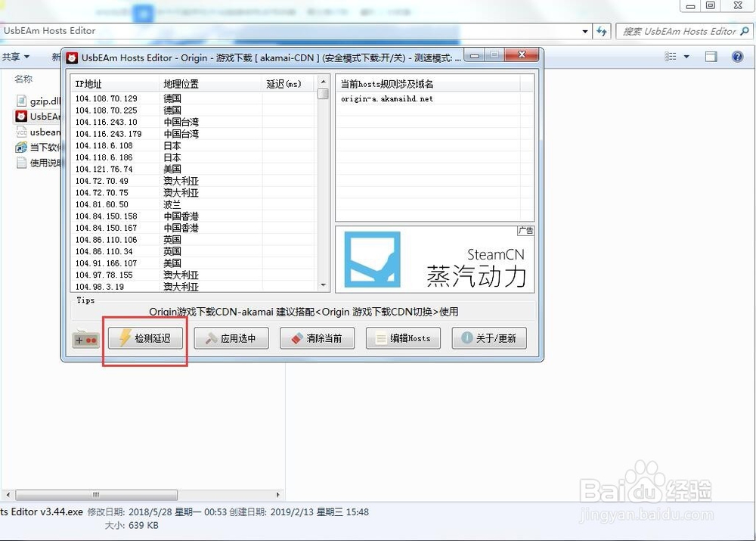Toggle the preview pane button
Screen dimensions: 756x541
tap(711, 57)
